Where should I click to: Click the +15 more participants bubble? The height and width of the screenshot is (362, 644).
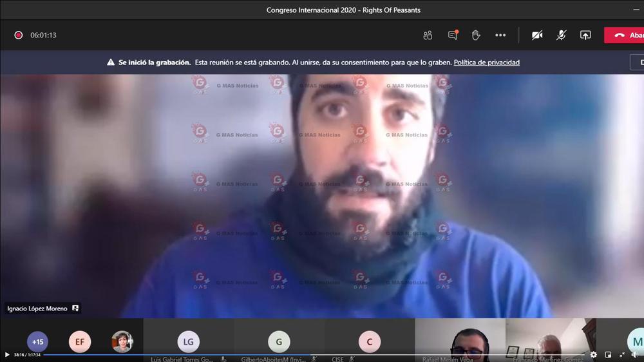(38, 342)
